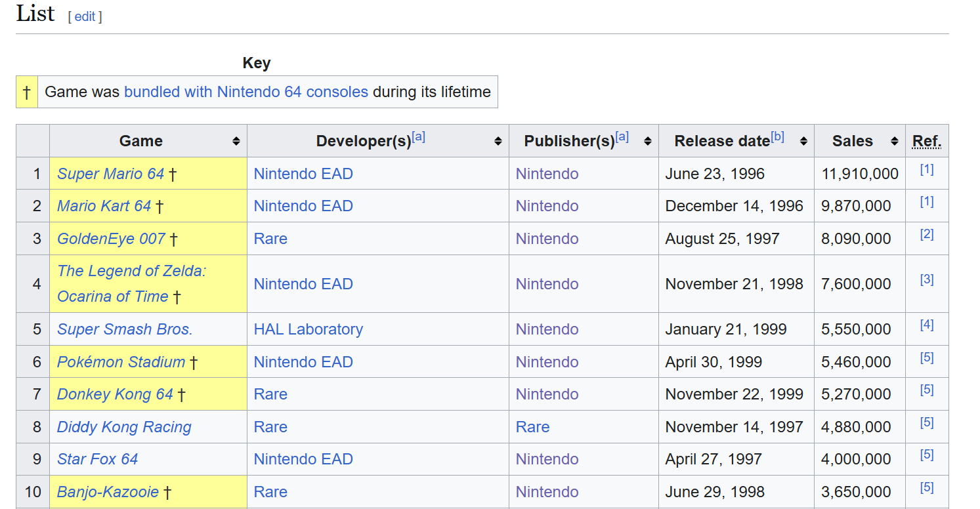The image size is (980, 509).
Task: Open the Diddy Kong Racing link
Action: [124, 427]
